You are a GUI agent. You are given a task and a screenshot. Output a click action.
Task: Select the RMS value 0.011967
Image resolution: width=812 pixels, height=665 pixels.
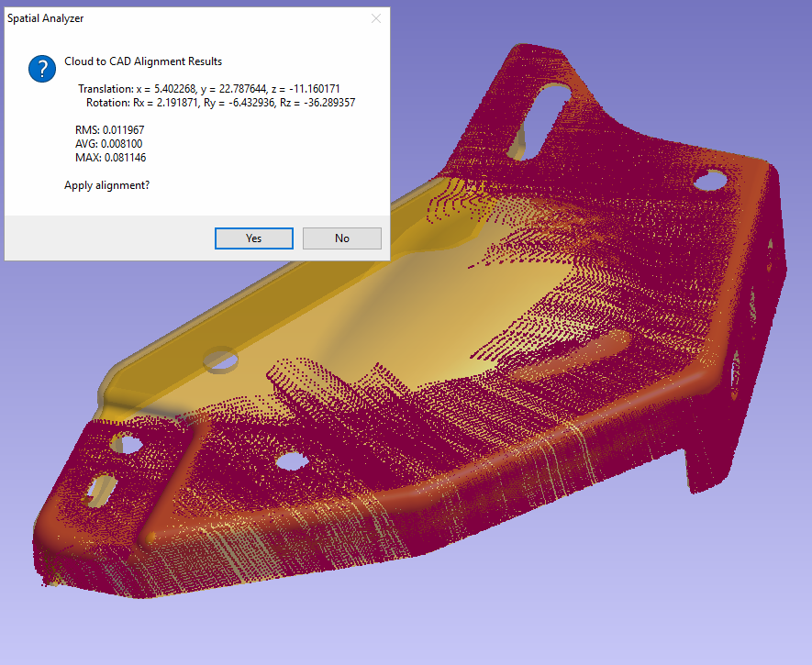coord(109,129)
